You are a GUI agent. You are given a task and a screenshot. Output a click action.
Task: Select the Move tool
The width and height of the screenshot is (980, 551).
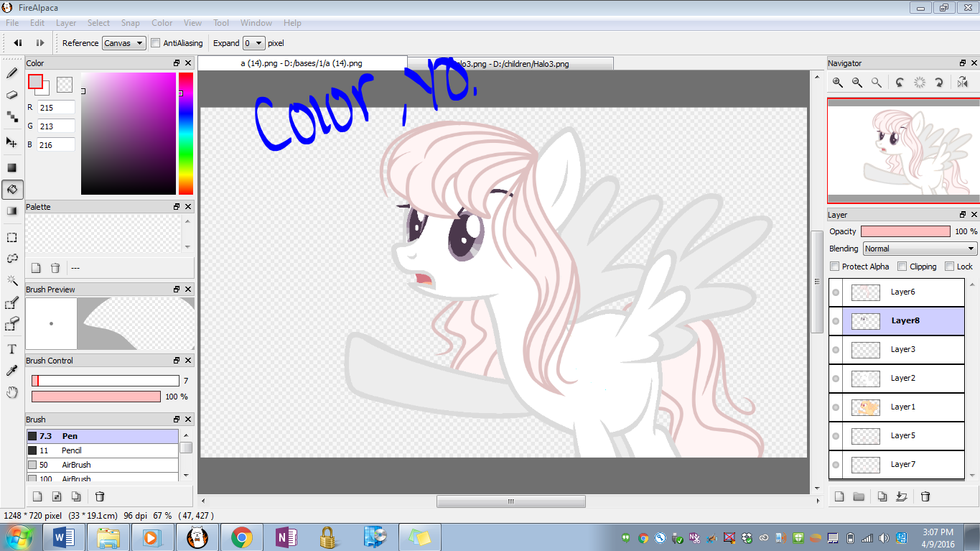[x=12, y=142]
